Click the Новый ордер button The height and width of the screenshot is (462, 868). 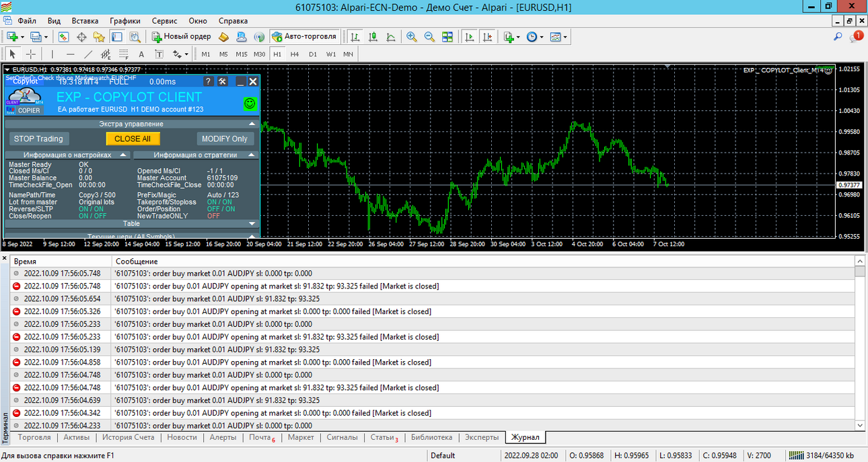coord(182,36)
